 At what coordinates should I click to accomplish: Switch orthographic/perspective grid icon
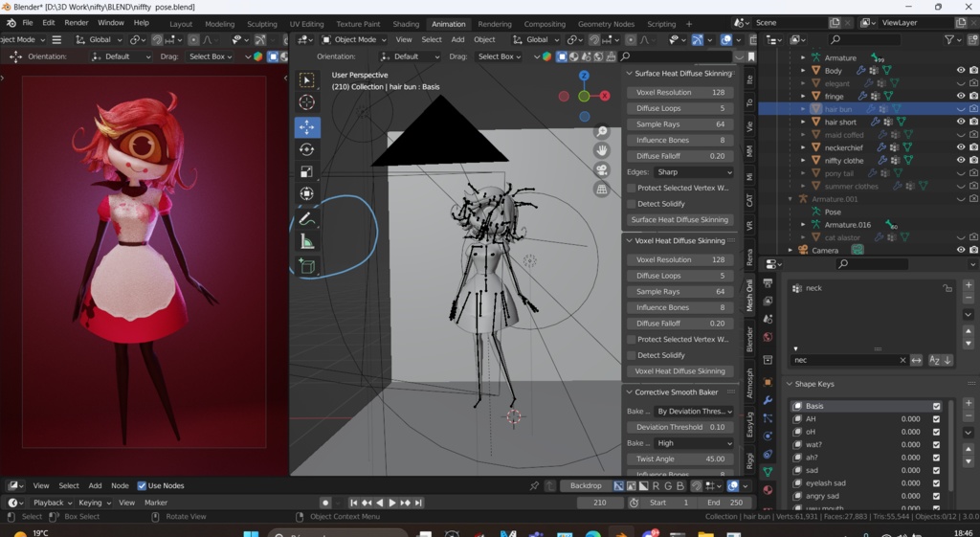601,189
